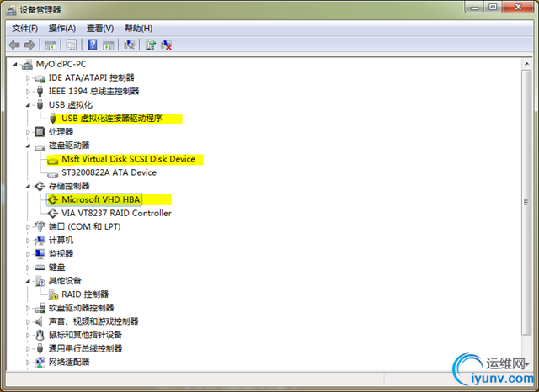This screenshot has height=392, width=539.
Task: Click the Forward arrow toolbar icon
Action: 30,45
